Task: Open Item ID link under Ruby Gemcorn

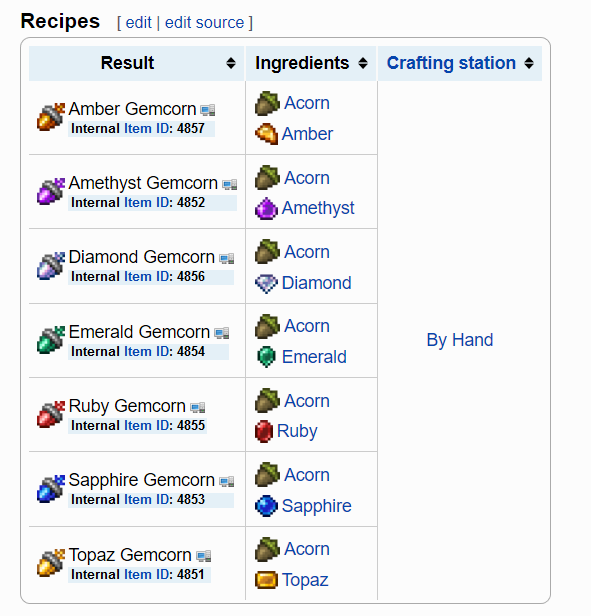Action: (147, 425)
